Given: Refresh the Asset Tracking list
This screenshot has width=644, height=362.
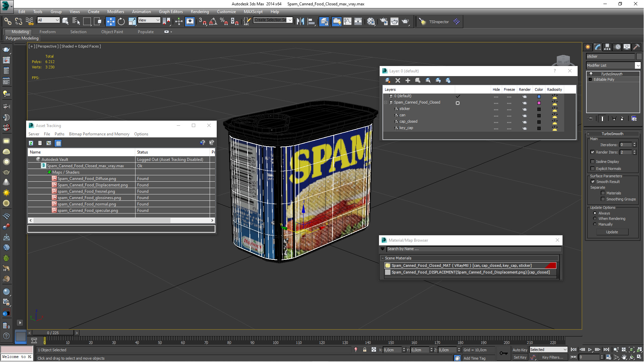Looking at the screenshot, I should [x=31, y=143].
